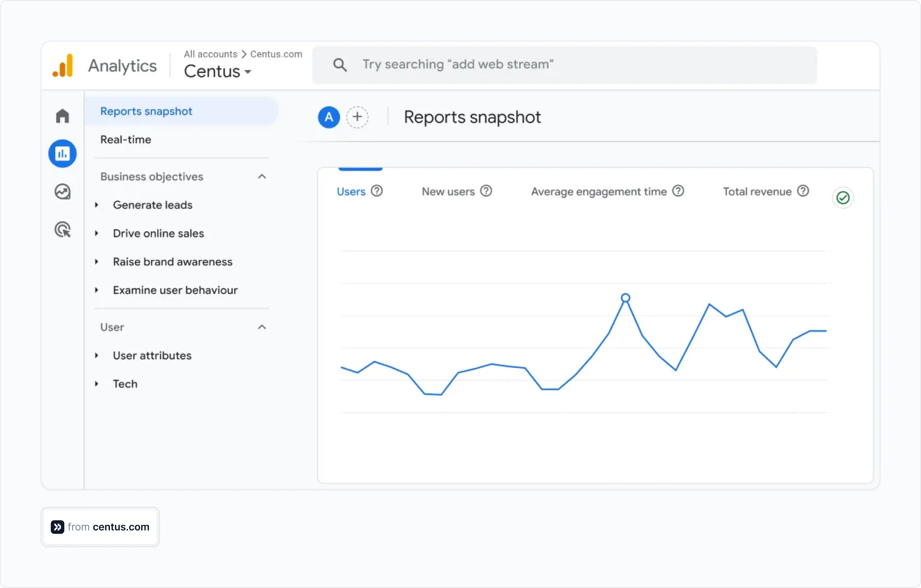Click the search magnifier icon

(340, 65)
